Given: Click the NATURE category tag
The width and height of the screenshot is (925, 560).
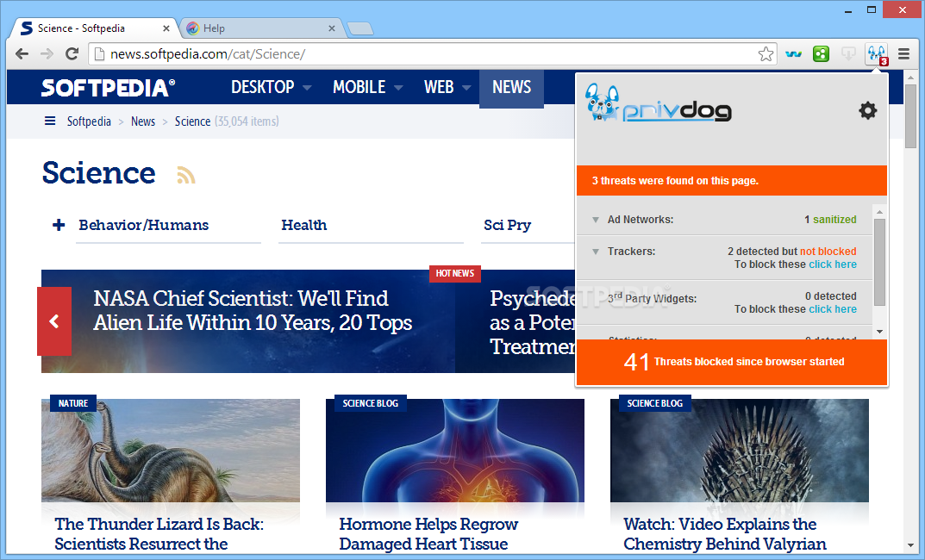Looking at the screenshot, I should [73, 404].
